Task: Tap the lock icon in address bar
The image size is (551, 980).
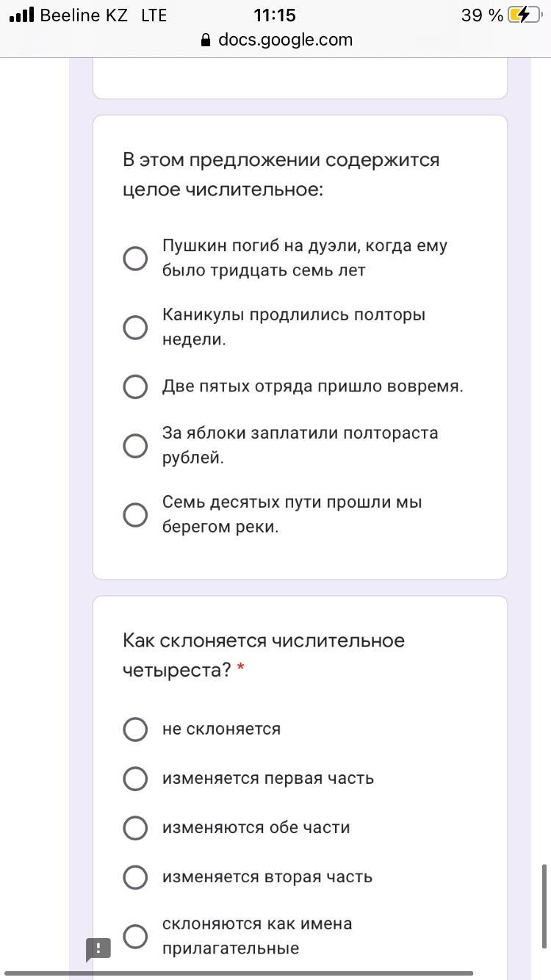Action: 206,40
